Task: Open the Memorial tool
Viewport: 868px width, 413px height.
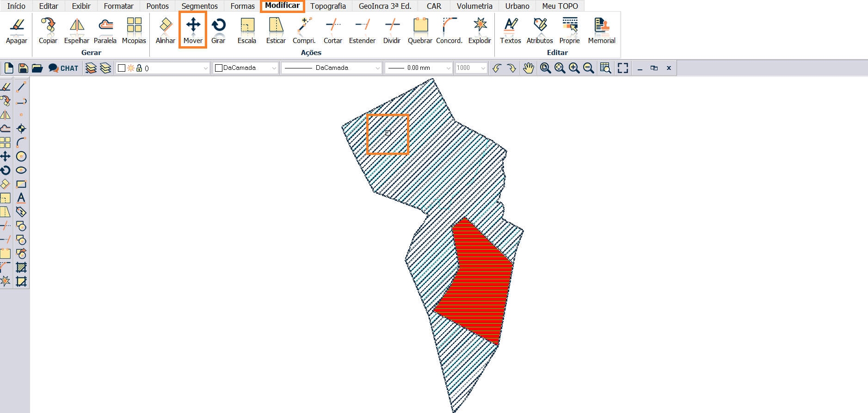Action: [x=601, y=31]
